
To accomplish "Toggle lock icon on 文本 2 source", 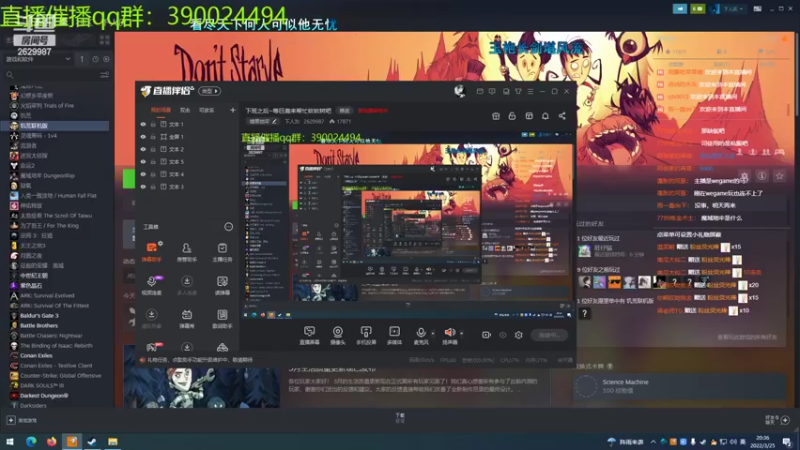I will coord(153,149).
